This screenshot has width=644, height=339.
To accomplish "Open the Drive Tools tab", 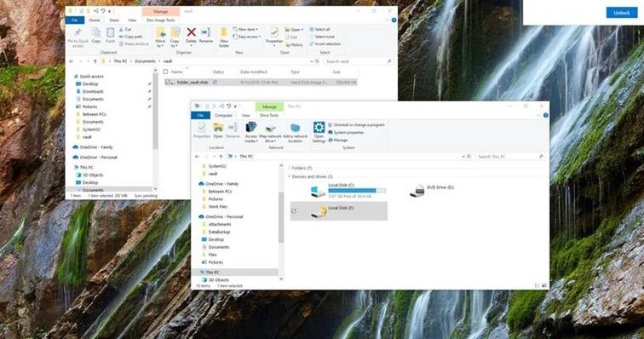I will pyautogui.click(x=269, y=116).
